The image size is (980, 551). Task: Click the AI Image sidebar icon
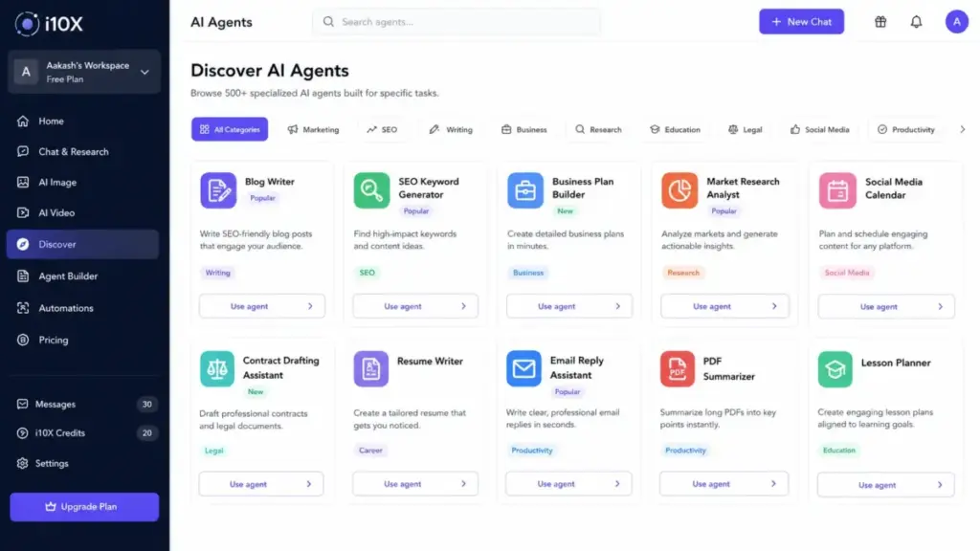click(x=23, y=183)
